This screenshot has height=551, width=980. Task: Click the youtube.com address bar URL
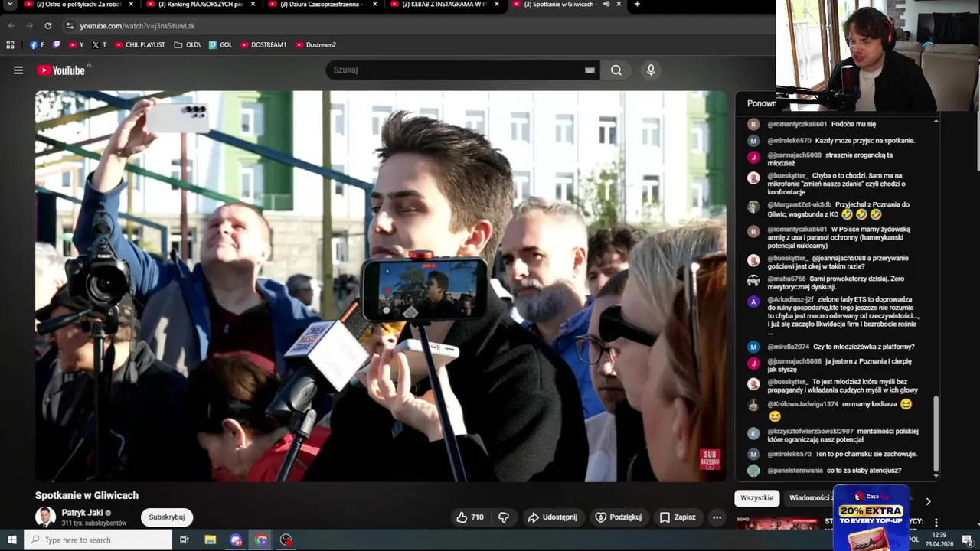click(x=138, y=26)
